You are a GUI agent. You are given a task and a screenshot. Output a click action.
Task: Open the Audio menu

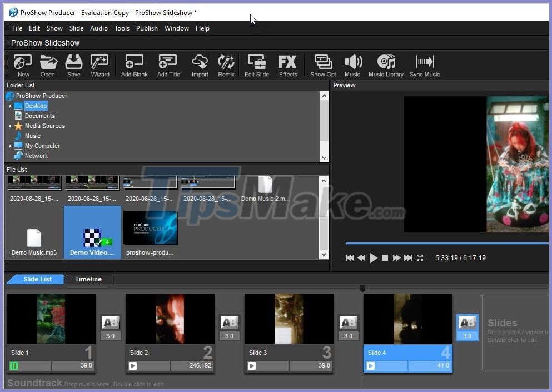tap(98, 28)
